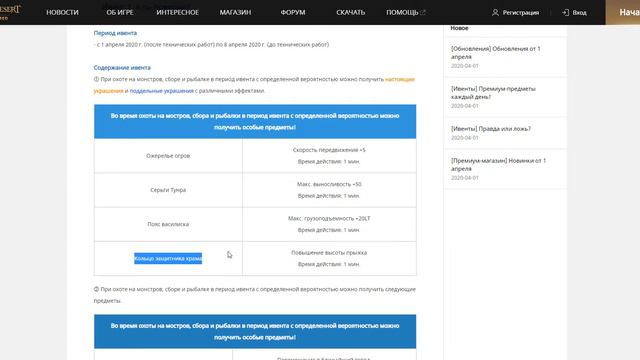This screenshot has width=640, height=360.
Task: Click the highlighted Кольцо защитника храма text
Action: pyautogui.click(x=168, y=258)
